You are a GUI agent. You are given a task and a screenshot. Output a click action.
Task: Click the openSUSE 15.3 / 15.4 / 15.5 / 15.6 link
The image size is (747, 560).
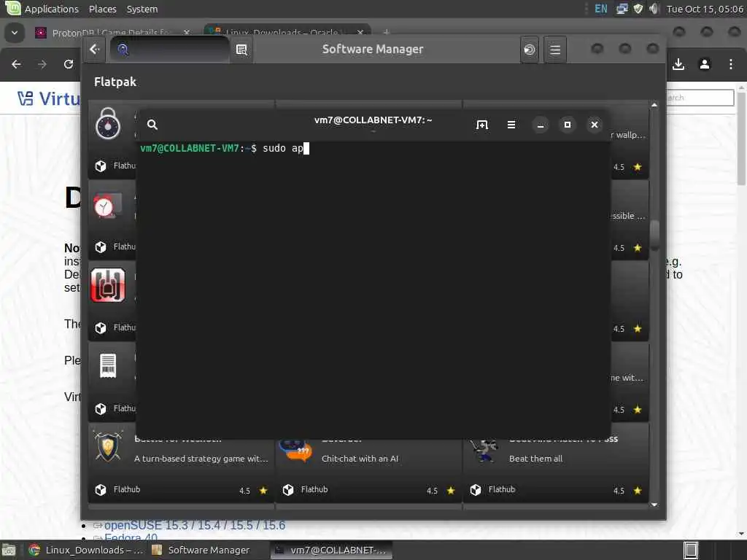coord(194,525)
